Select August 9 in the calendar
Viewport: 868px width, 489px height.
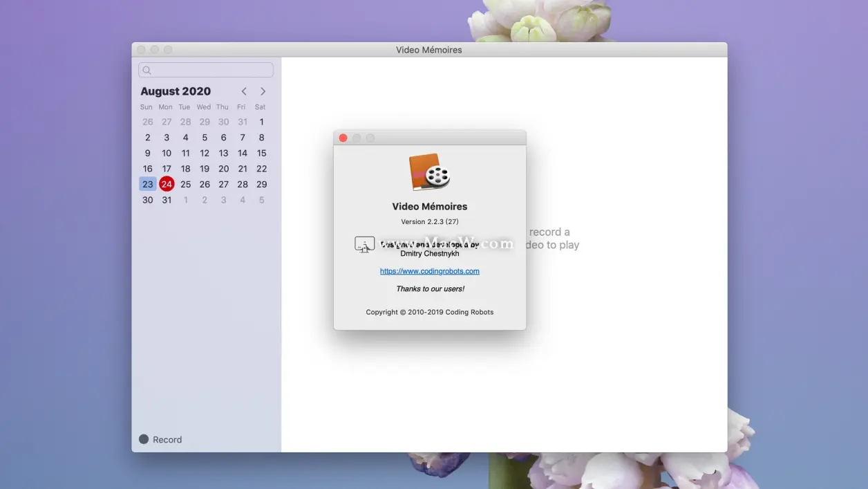click(147, 153)
